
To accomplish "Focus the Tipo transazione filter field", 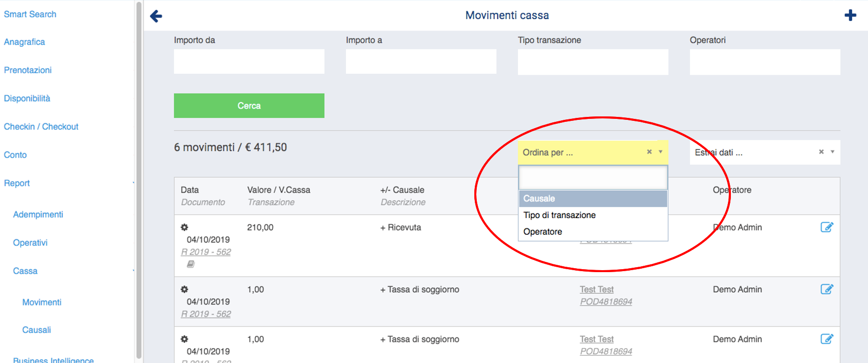I will (x=593, y=62).
